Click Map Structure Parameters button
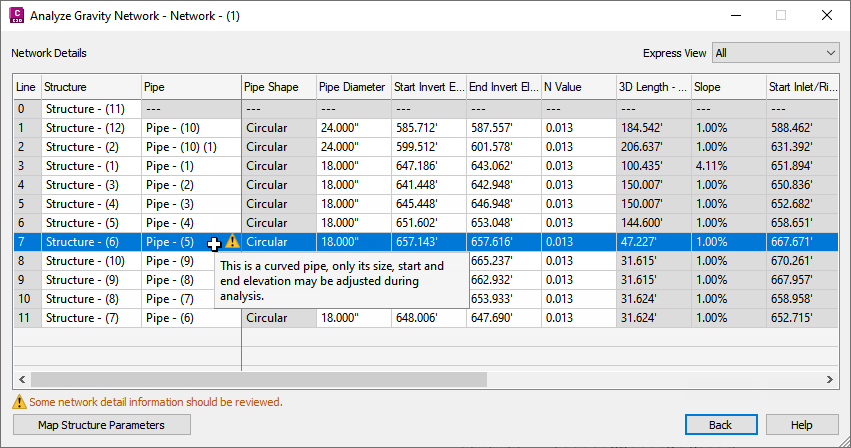This screenshot has width=851, height=448. pos(101,425)
